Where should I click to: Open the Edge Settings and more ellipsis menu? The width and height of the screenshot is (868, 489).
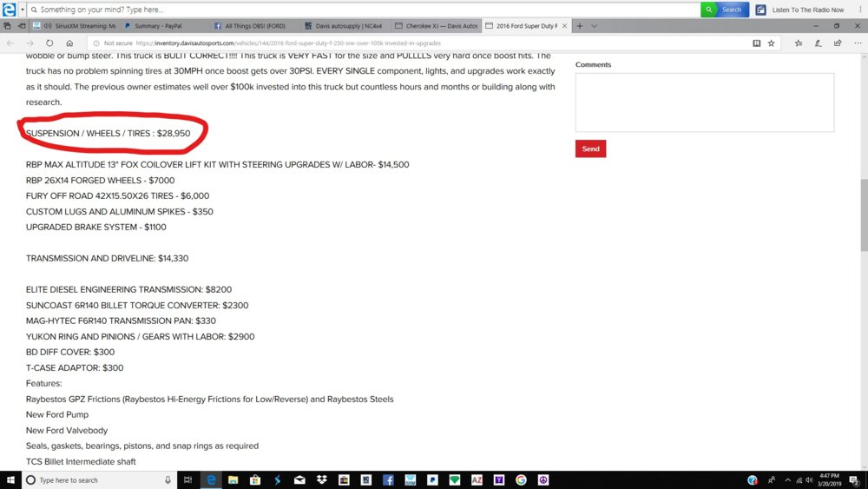(858, 43)
